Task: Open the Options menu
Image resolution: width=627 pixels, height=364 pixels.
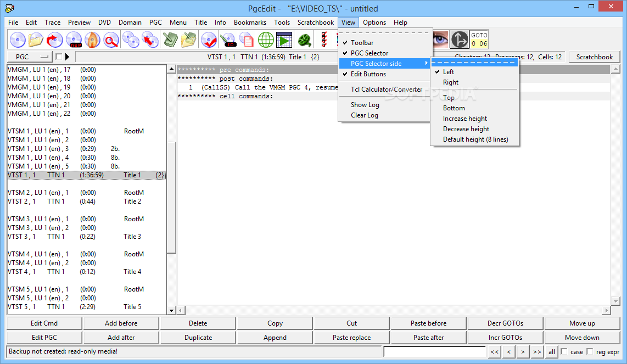Action: (374, 23)
